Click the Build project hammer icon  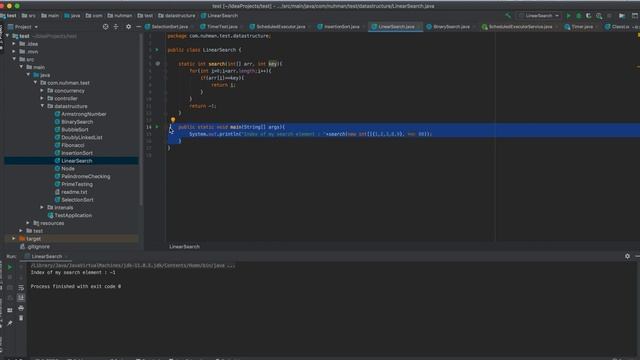[x=508, y=16]
